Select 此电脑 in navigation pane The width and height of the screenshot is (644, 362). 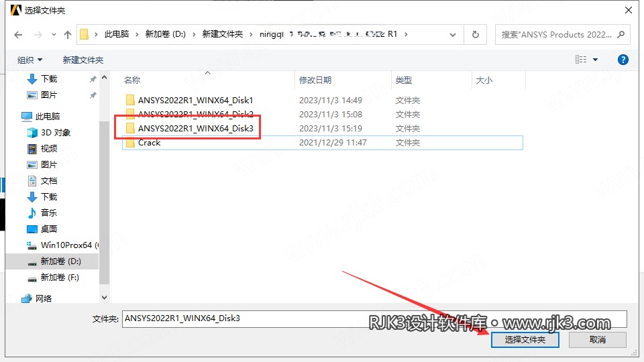pyautogui.click(x=47, y=117)
